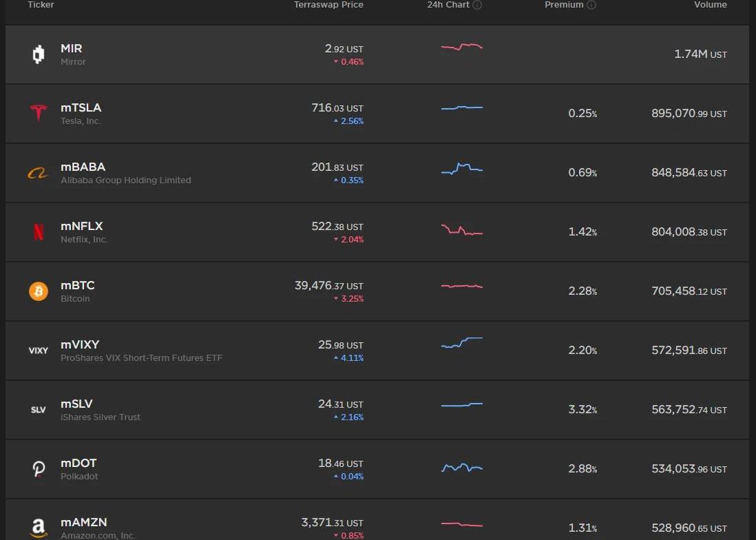This screenshot has width=756, height=540.
Task: Open the mBABA ticker link
Action: pyautogui.click(x=83, y=167)
